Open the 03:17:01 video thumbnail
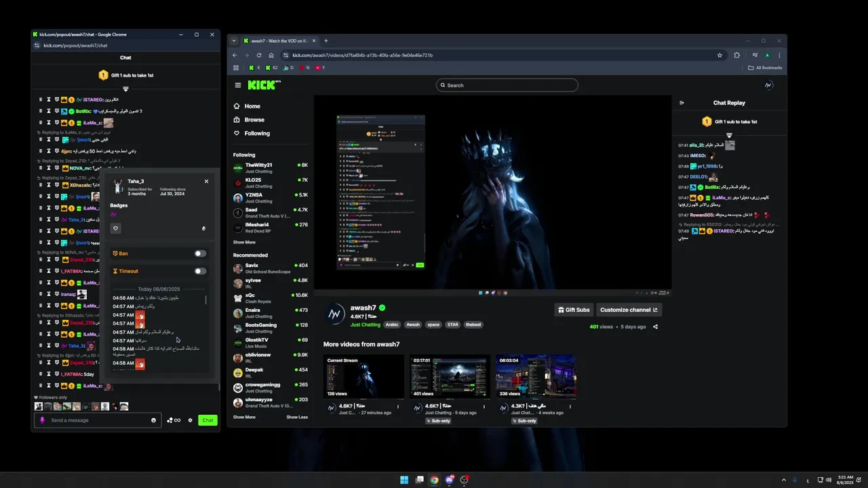This screenshot has height=488, width=868. (450, 377)
